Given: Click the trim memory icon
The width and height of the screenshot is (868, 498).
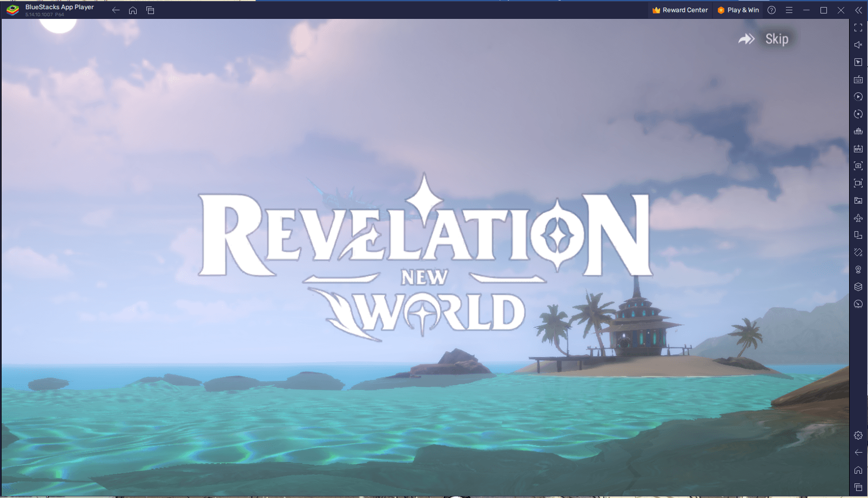Looking at the screenshot, I should coord(858,131).
